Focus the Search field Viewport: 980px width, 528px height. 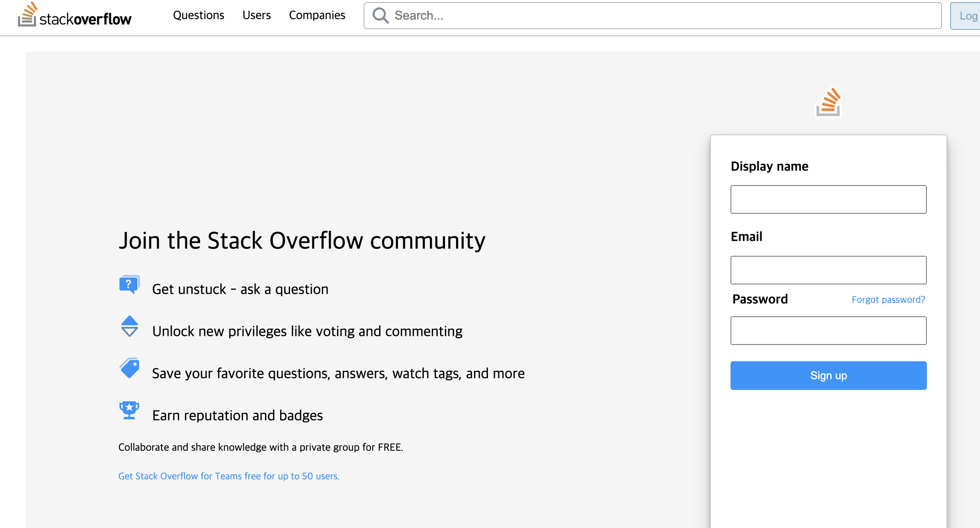click(652, 16)
